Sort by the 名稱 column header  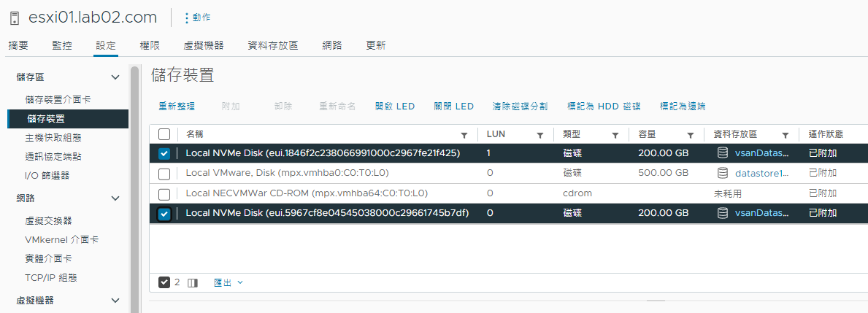pyautogui.click(x=195, y=134)
